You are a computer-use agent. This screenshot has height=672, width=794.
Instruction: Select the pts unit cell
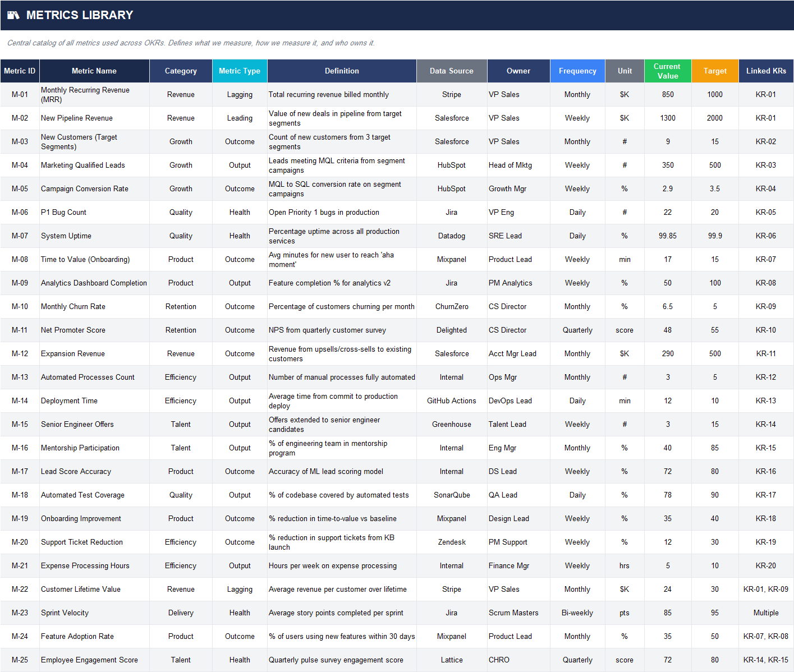pyautogui.click(x=625, y=613)
